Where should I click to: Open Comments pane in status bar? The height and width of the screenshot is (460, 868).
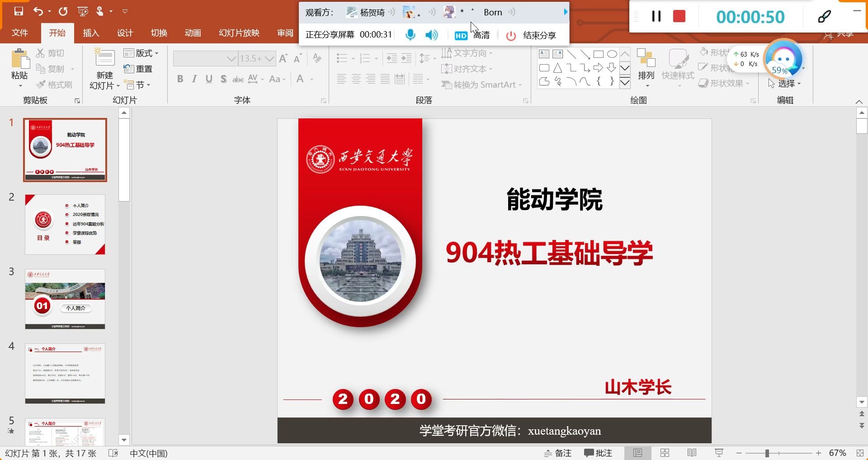coord(598,453)
